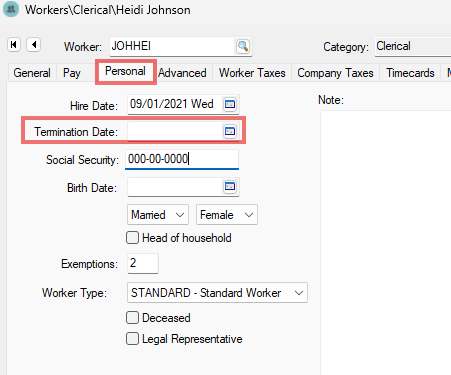Go to the first worker record
The width and height of the screenshot is (451, 375).
point(14,44)
